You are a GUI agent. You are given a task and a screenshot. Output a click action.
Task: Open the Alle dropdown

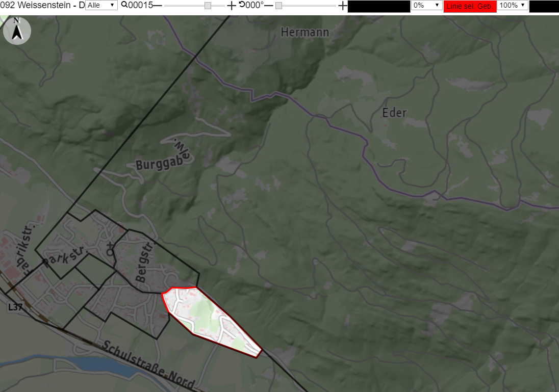tap(101, 5)
